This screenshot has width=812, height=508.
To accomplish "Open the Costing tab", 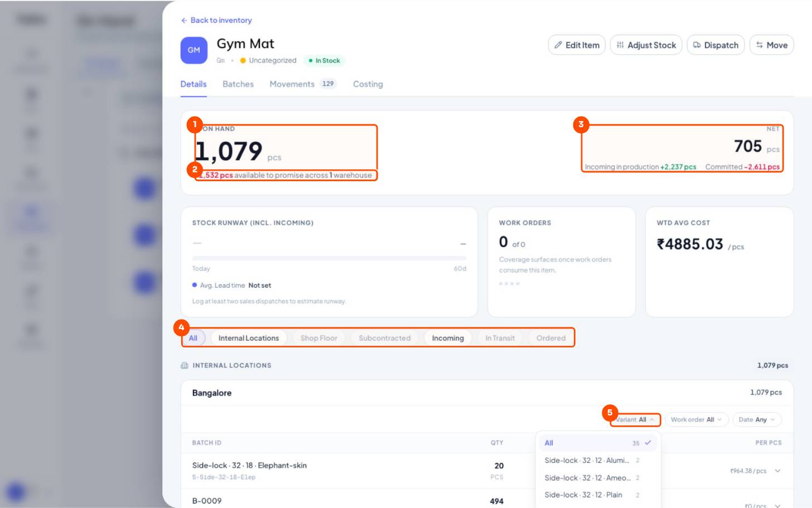I will coord(368,84).
